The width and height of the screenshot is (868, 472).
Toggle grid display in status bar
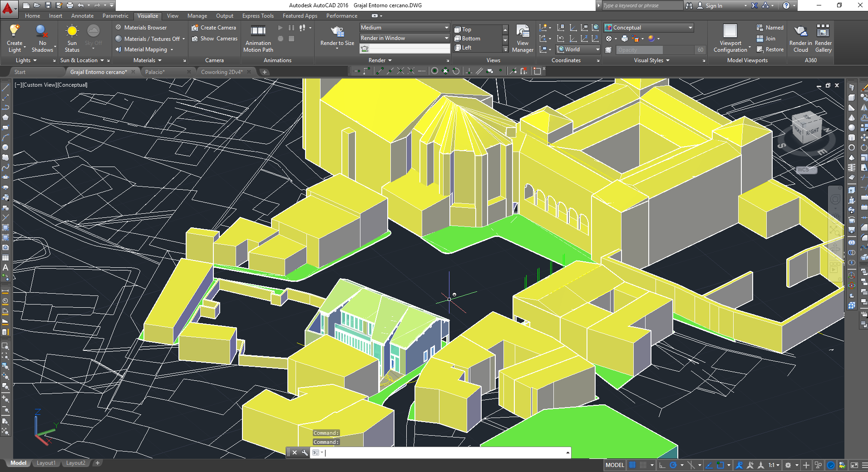(x=632, y=465)
